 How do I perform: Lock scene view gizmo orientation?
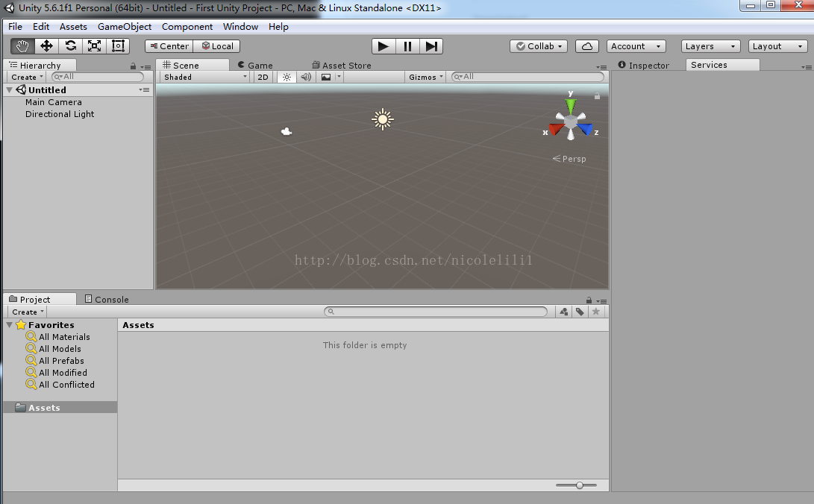point(597,96)
